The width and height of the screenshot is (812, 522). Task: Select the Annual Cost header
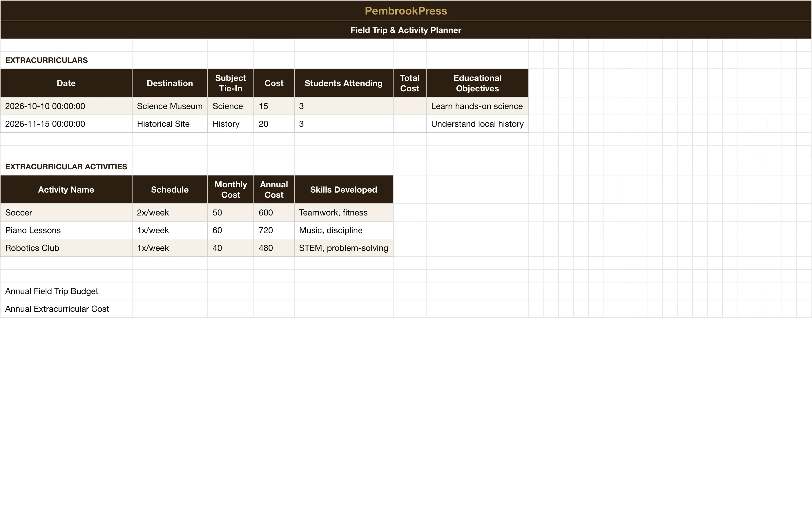click(x=274, y=189)
